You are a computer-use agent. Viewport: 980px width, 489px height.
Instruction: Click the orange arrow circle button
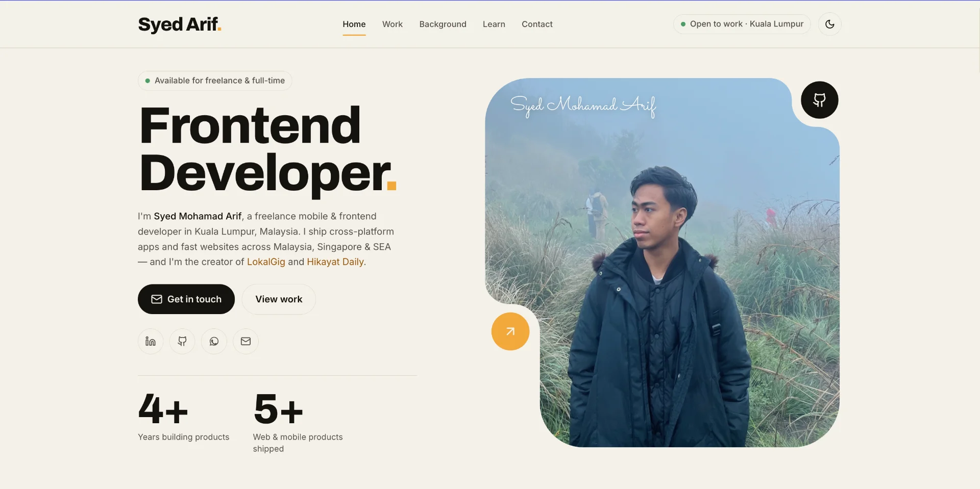[x=510, y=331]
